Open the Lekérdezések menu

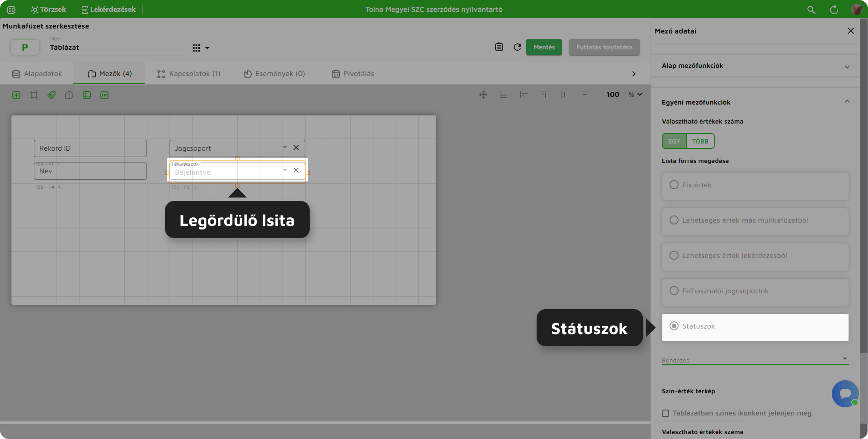(x=108, y=10)
